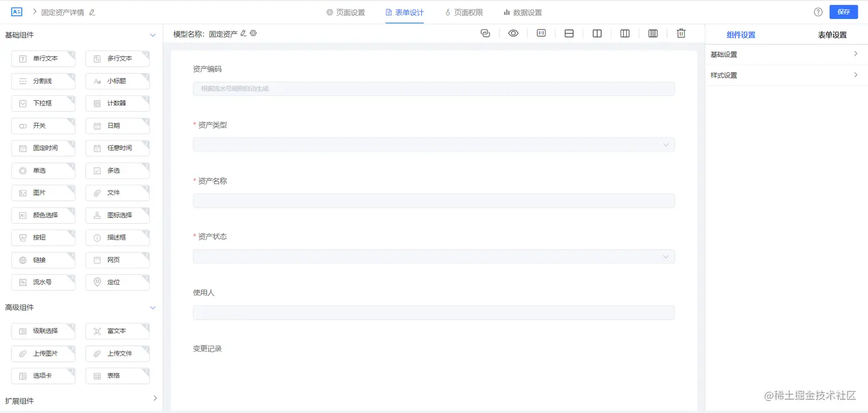The image size is (868, 413).
Task: Pick the 描述框 component
Action: point(118,237)
